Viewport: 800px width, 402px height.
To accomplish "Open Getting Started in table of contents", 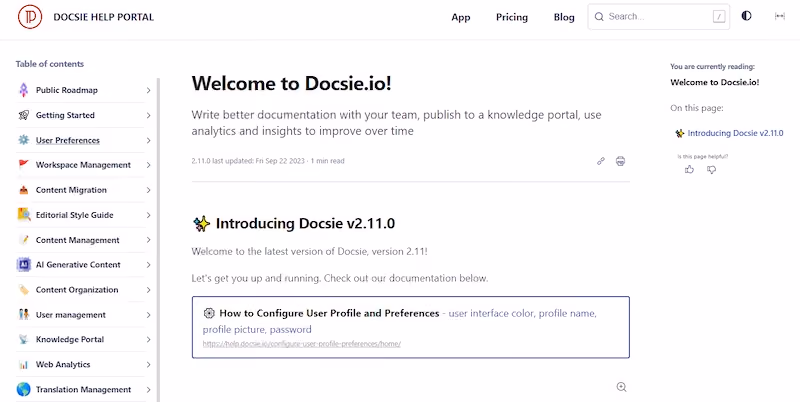I will [x=65, y=115].
